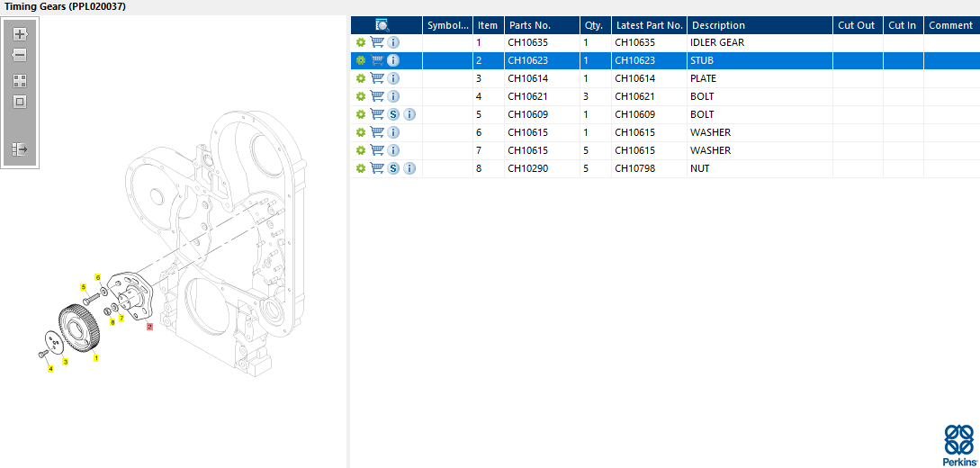Click the single square fit-view icon

(20, 102)
